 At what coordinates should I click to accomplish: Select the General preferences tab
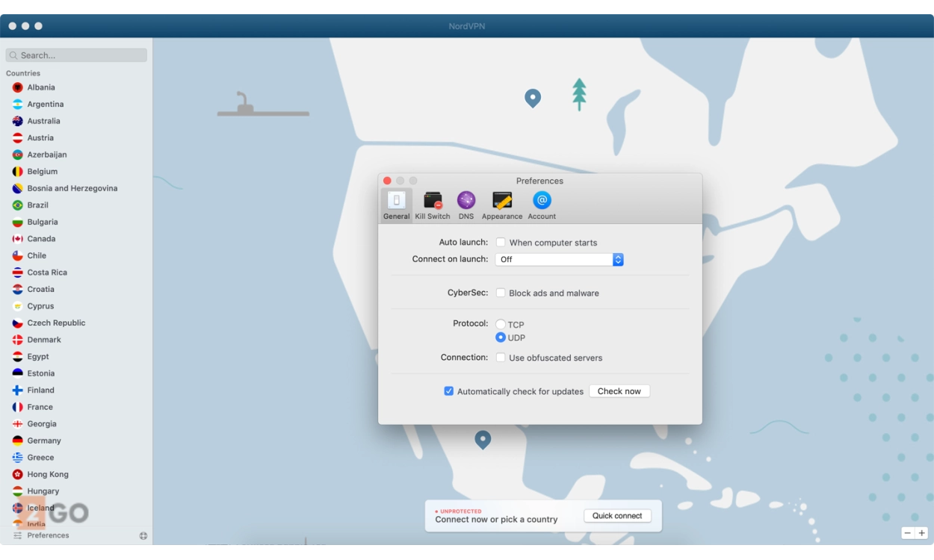(396, 205)
